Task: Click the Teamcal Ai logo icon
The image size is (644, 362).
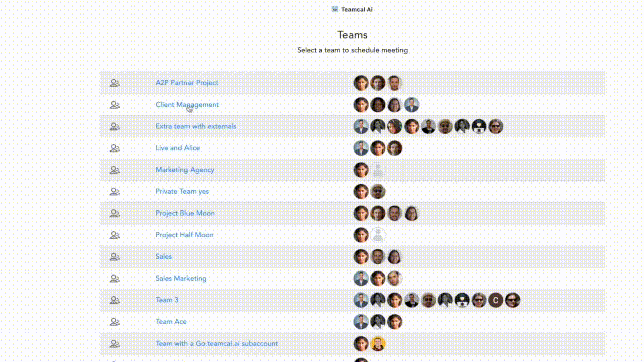Action: coord(335,9)
